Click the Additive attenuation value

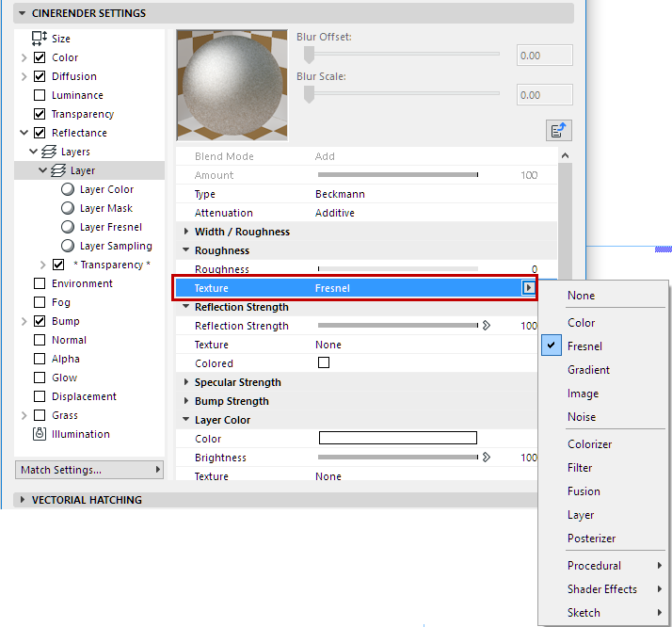coord(335,213)
